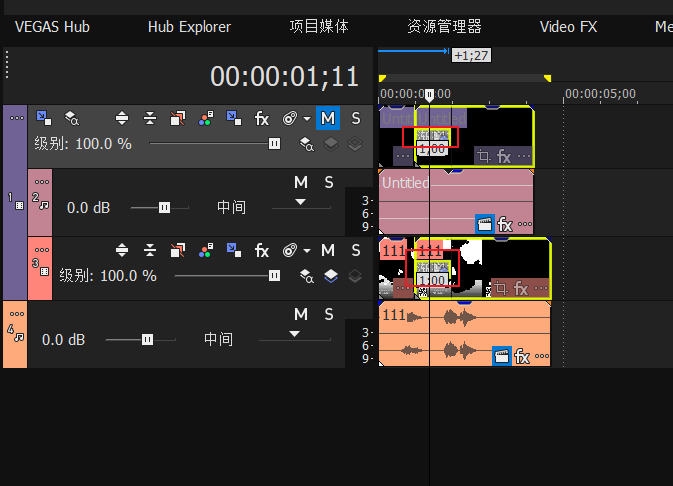
Task: Click track 1 parent composite mode icon
Action: (x=330, y=144)
